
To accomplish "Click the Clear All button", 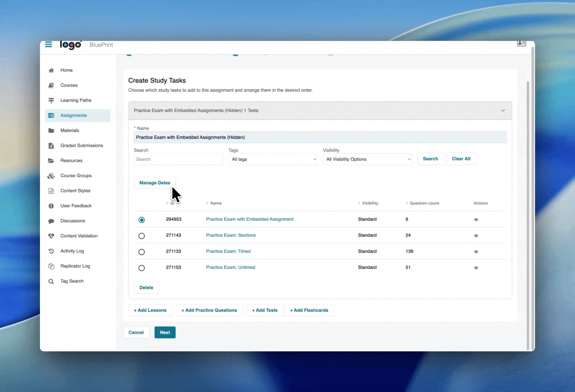I will click(461, 159).
